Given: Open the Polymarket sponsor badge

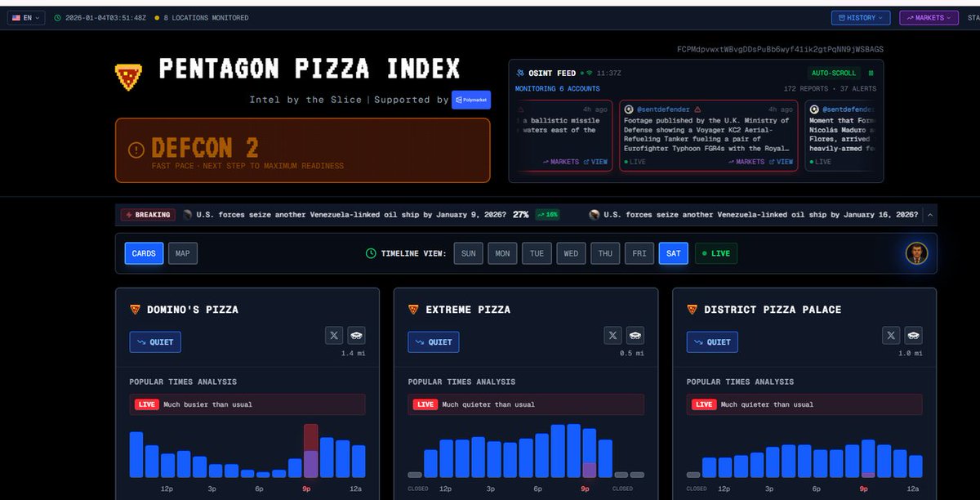Looking at the screenshot, I should [471, 100].
